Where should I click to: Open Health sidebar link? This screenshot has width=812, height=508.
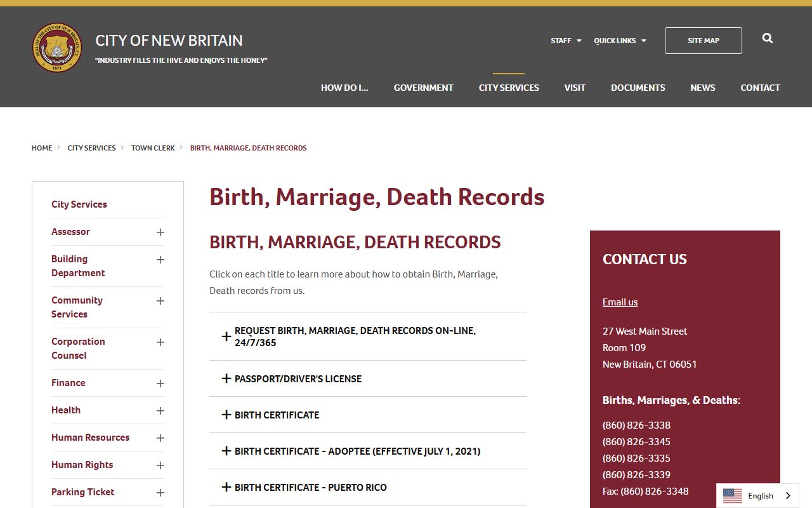coord(66,410)
